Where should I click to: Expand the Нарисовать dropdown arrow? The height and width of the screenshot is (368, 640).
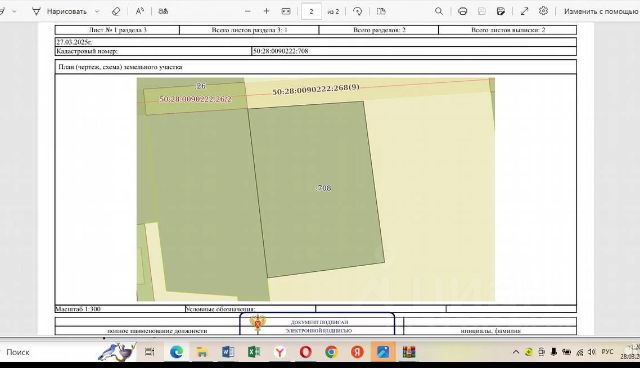click(x=97, y=11)
